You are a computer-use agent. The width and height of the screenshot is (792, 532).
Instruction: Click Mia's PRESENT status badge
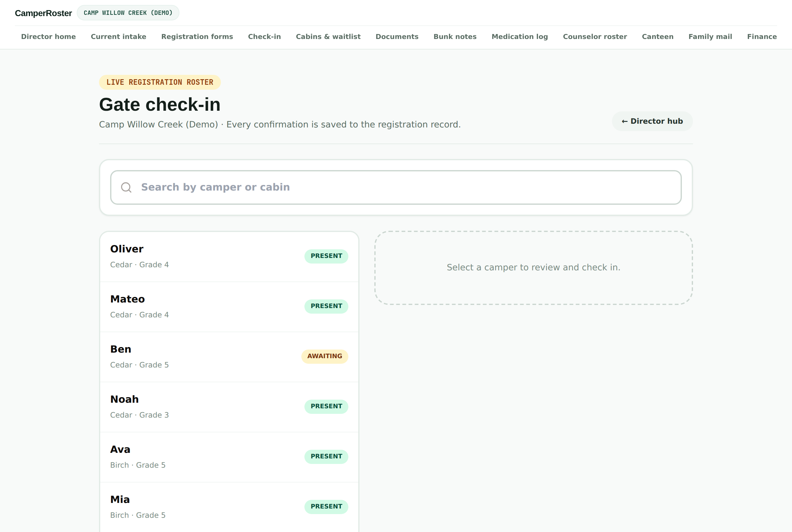pyautogui.click(x=326, y=507)
